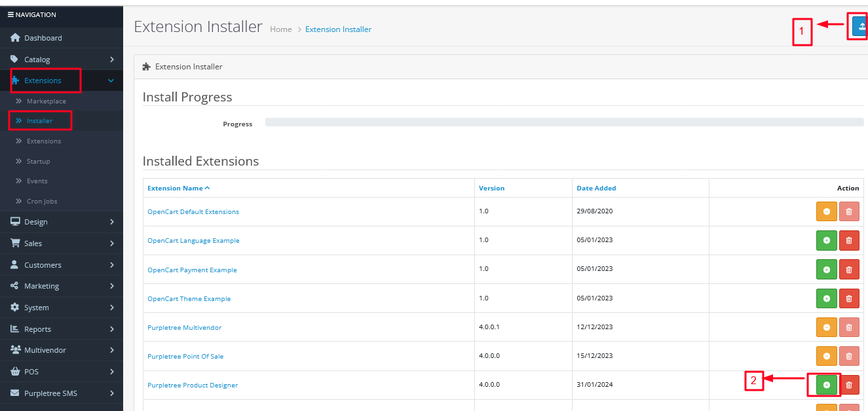Click the Multivendor users icon
Image resolution: width=868 pixels, height=411 pixels.
coord(16,350)
